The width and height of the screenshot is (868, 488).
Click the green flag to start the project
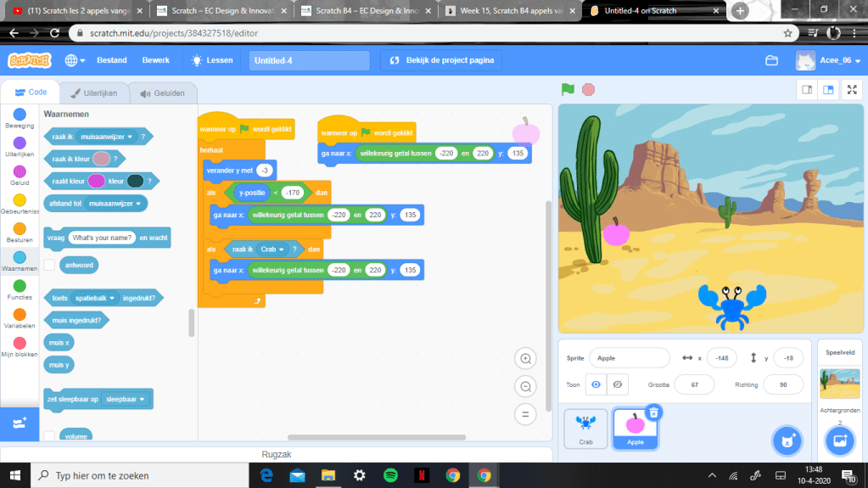[568, 89]
